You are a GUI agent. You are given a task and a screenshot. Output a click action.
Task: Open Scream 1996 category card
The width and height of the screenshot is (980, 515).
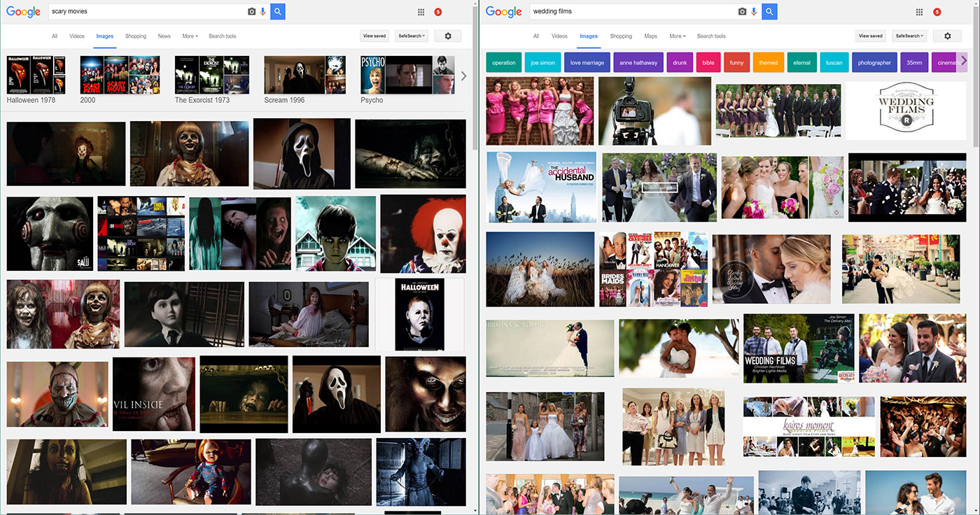[x=304, y=80]
